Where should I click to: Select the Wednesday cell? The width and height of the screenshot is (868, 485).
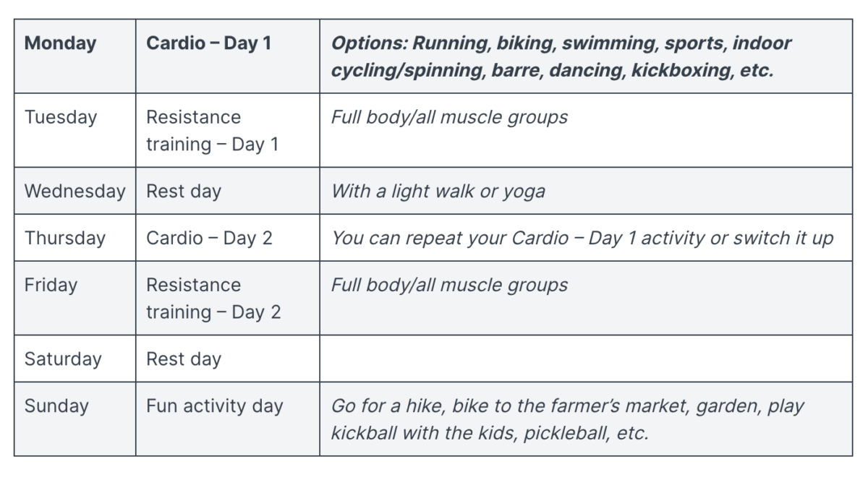coord(75,191)
